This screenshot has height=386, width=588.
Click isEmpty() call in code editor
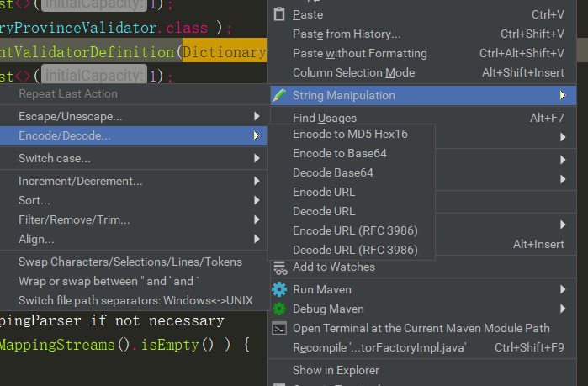[x=177, y=345]
